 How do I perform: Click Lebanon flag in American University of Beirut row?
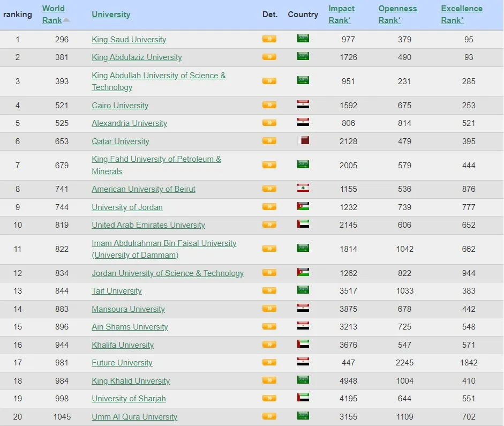(303, 188)
